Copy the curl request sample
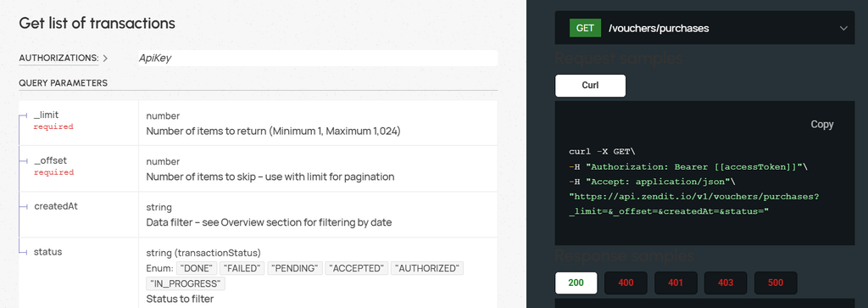868x308 pixels. pos(821,124)
